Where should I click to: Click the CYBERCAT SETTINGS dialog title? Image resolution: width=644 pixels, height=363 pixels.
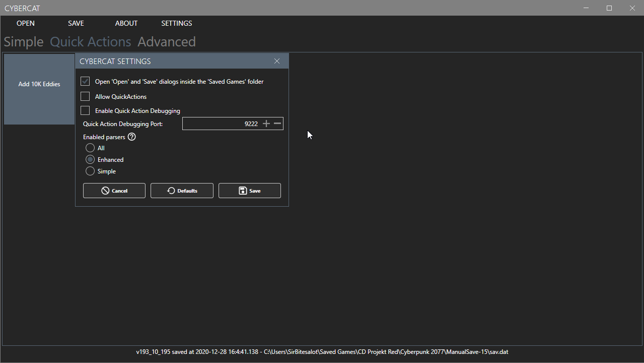pos(115,61)
